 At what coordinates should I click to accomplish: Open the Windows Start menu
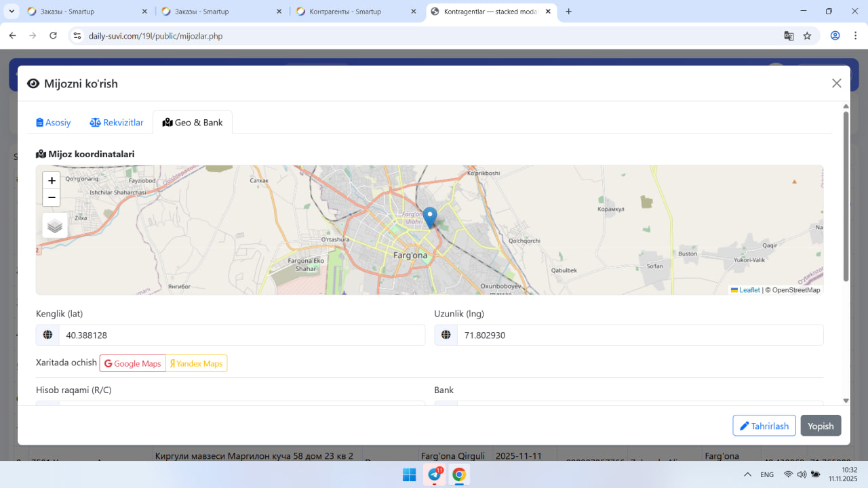[x=409, y=474]
